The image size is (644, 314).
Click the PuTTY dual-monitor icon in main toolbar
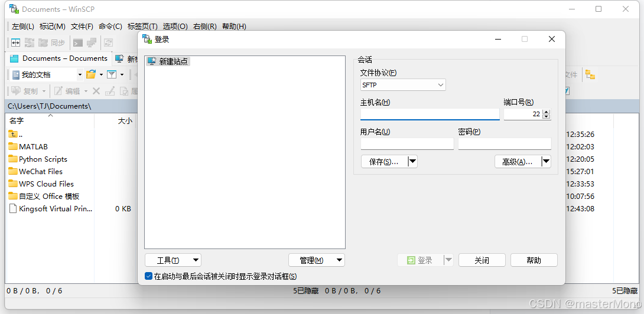(x=91, y=42)
